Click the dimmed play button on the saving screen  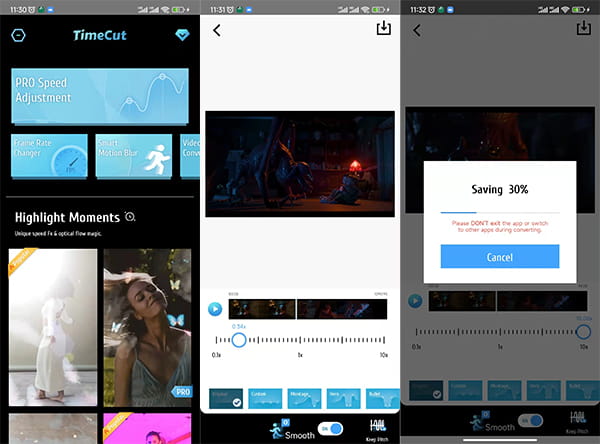415,301
